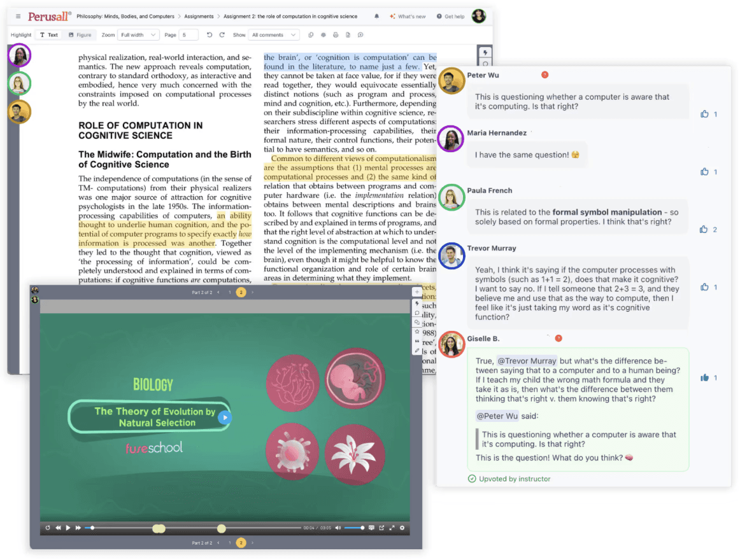
Task: Fast-forward the video
Action: [78, 528]
